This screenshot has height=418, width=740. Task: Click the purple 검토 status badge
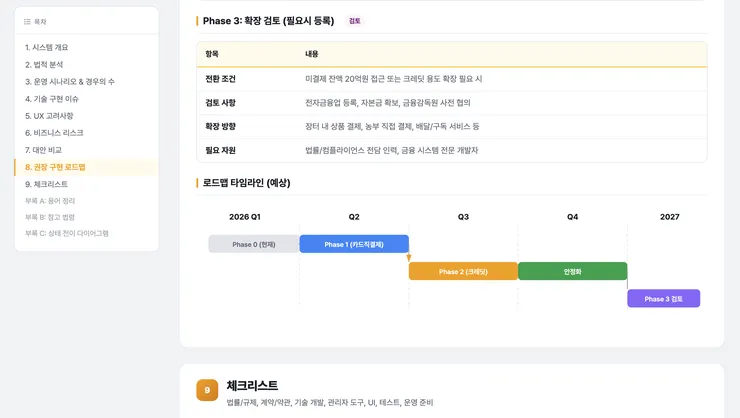(x=354, y=21)
